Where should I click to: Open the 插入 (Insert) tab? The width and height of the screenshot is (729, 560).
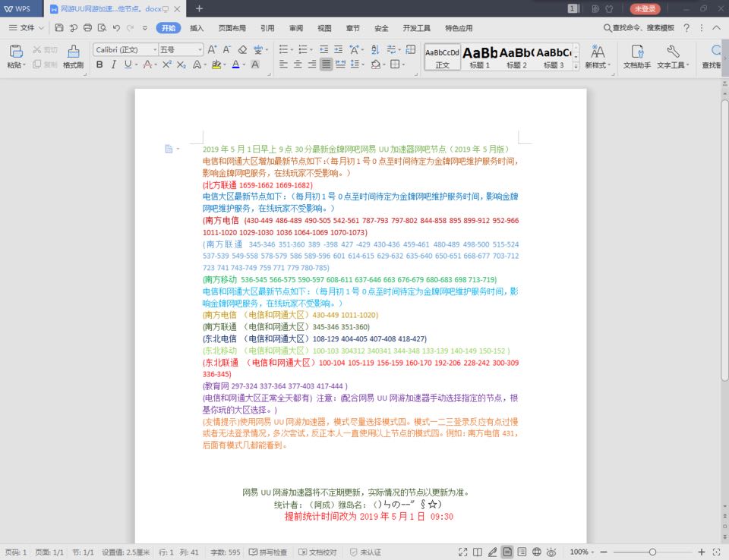(197, 28)
